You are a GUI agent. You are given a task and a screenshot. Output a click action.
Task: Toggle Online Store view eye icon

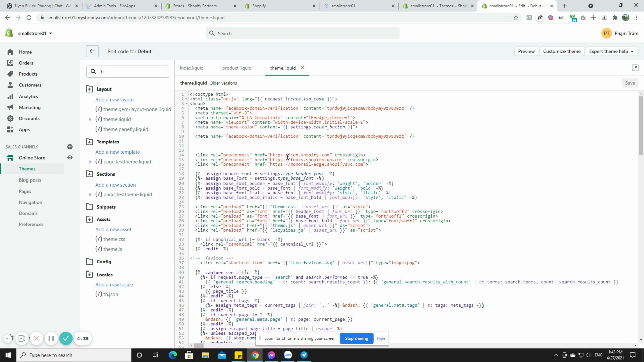coord(70,158)
